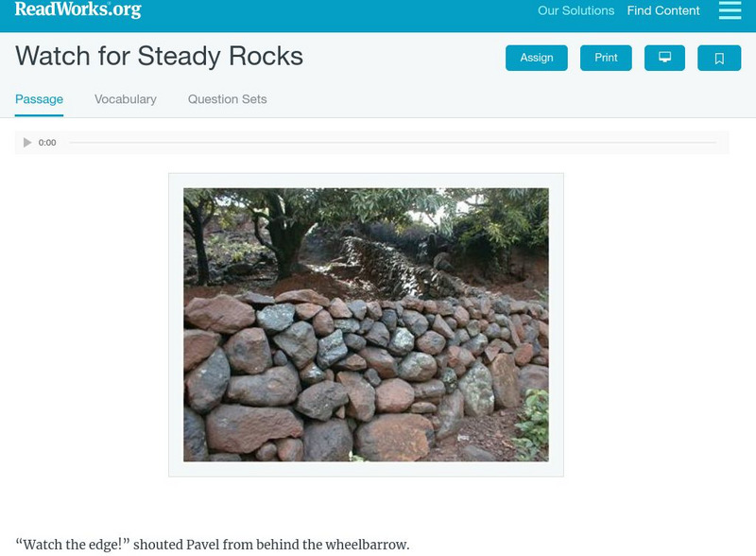This screenshot has height=556, width=756.
Task: Play the passage audio
Action: 27,143
